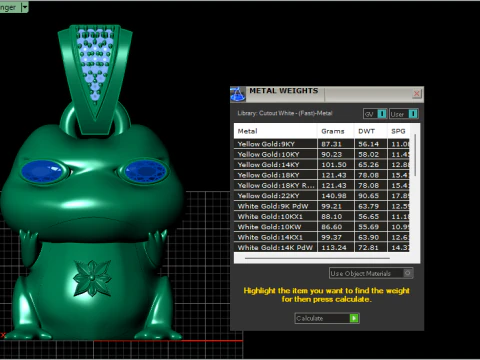The height and width of the screenshot is (360, 480).
Task: Click the Library: Cutout White label
Action: [x=285, y=113]
